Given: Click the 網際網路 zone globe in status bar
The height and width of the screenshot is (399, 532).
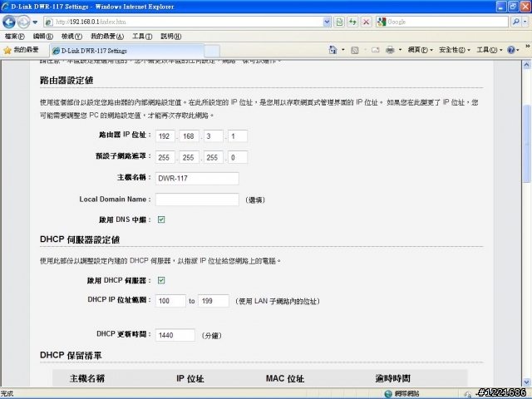Looking at the screenshot, I should [x=388, y=393].
